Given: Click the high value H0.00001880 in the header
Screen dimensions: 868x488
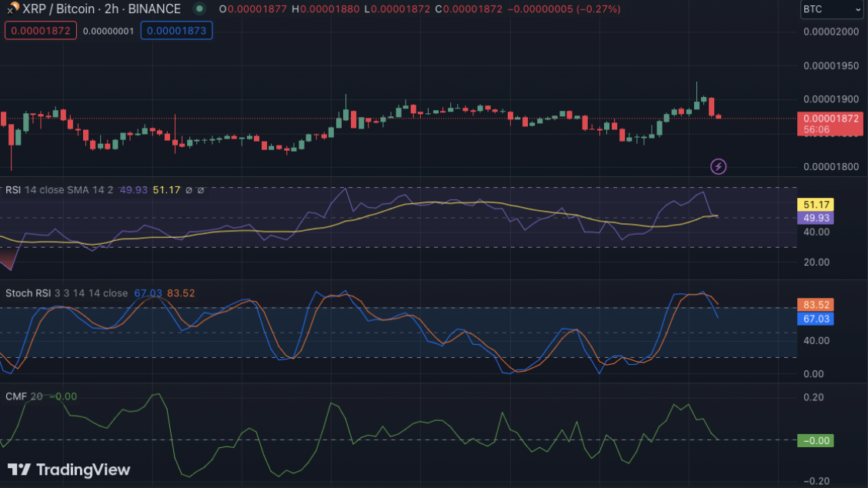Looking at the screenshot, I should point(325,9).
